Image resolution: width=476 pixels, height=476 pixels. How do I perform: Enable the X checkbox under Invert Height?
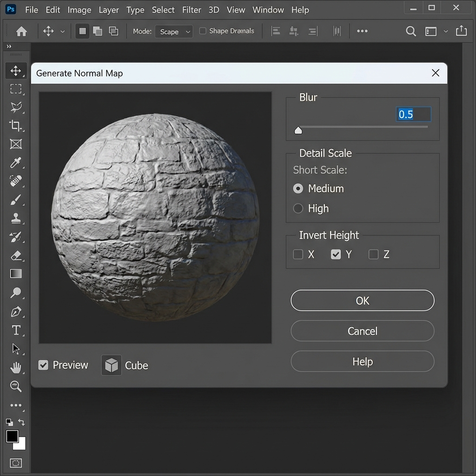coord(297,254)
